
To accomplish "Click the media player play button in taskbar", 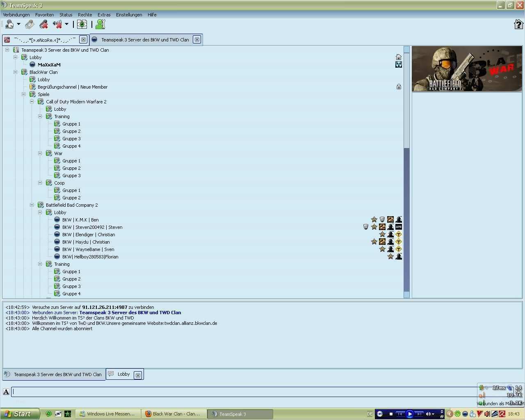I will [x=409, y=414].
